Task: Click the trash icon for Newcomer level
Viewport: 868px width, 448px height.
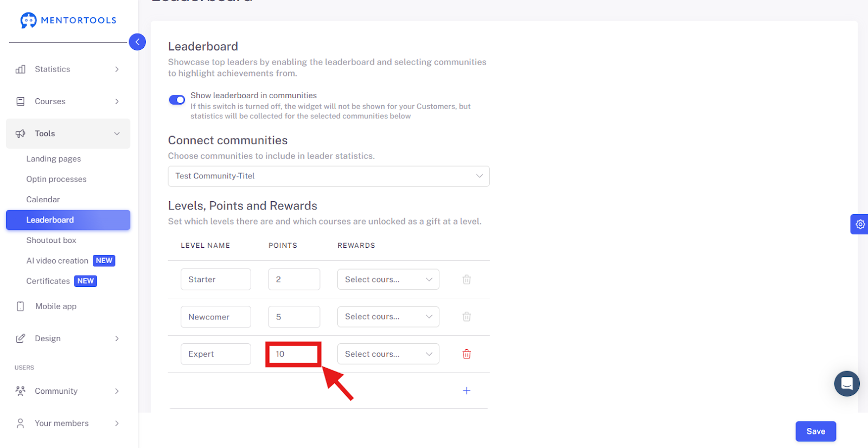Action: (x=467, y=317)
